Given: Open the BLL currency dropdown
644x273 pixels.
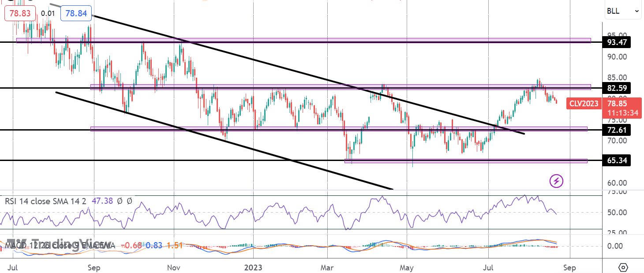Looking at the screenshot, I should [x=623, y=11].
